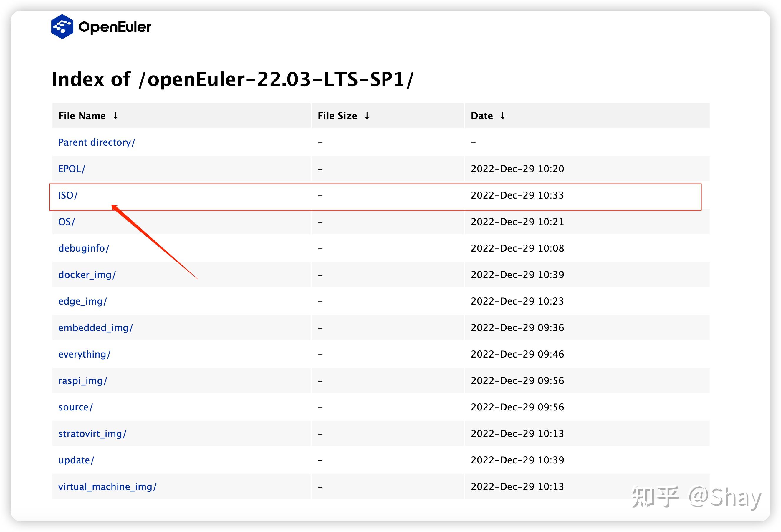Open the virtual_machine_img folder
The width and height of the screenshot is (781, 532).
pyautogui.click(x=107, y=486)
